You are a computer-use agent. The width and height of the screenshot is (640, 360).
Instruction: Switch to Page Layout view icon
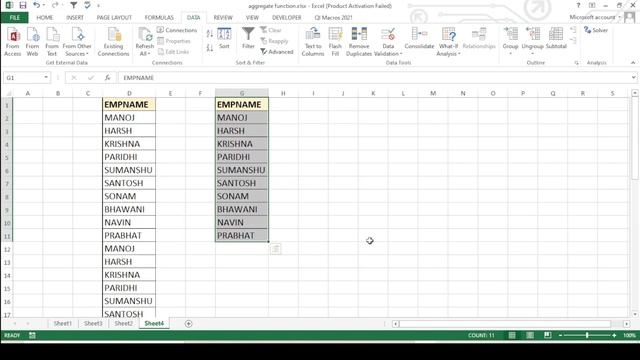point(530,335)
